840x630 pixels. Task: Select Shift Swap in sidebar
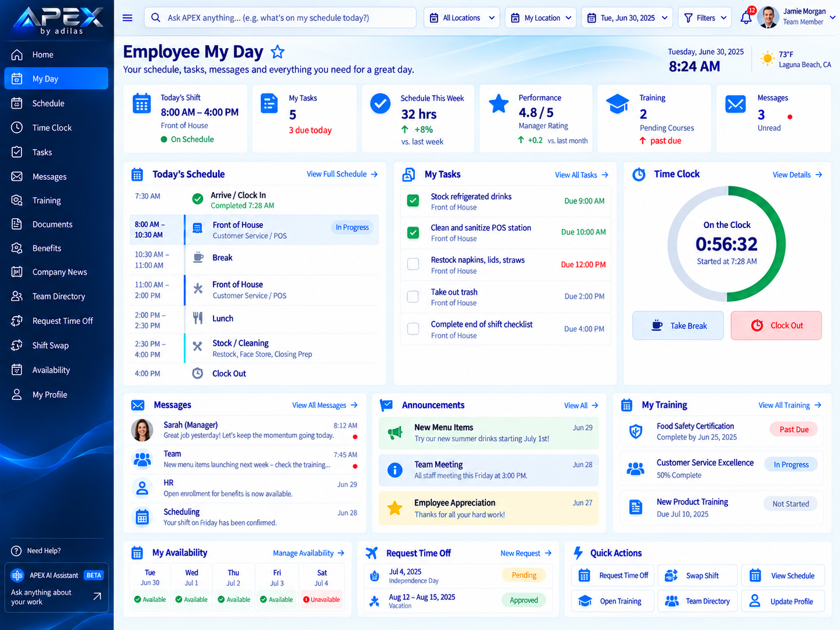[x=56, y=345]
